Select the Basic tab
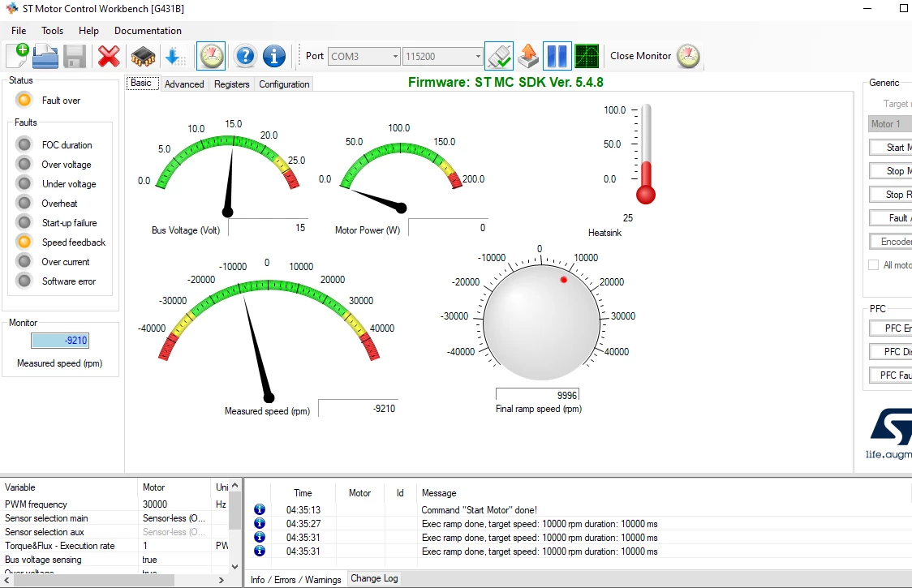Image resolution: width=912 pixels, height=588 pixels. [x=141, y=84]
